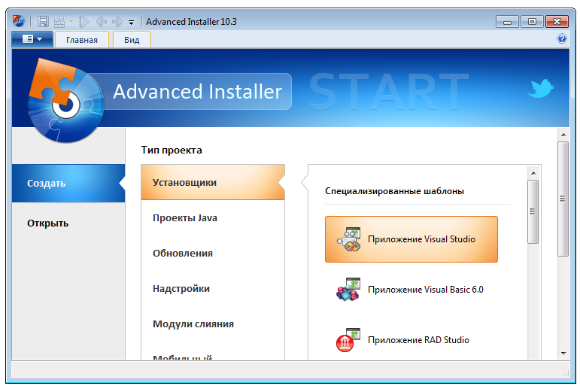Image resolution: width=580 pixels, height=392 pixels.
Task: Switch to the Главная ribbon tab
Action: point(82,40)
